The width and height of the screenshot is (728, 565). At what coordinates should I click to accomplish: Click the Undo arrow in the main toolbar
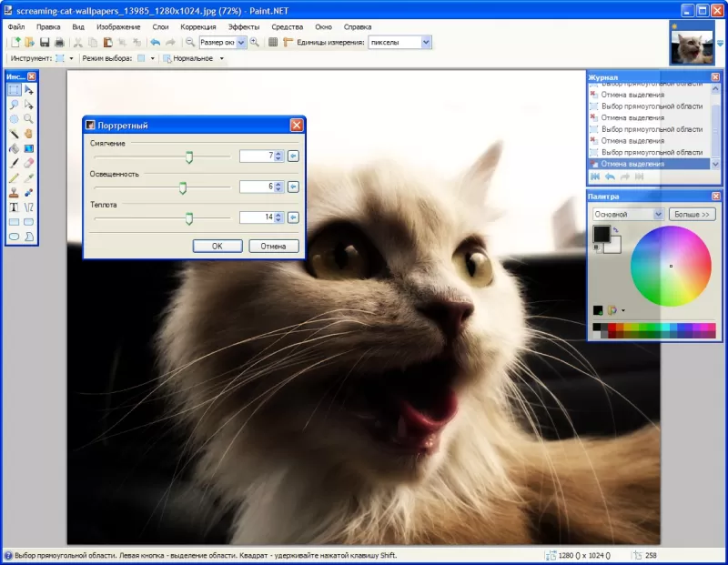pos(156,42)
